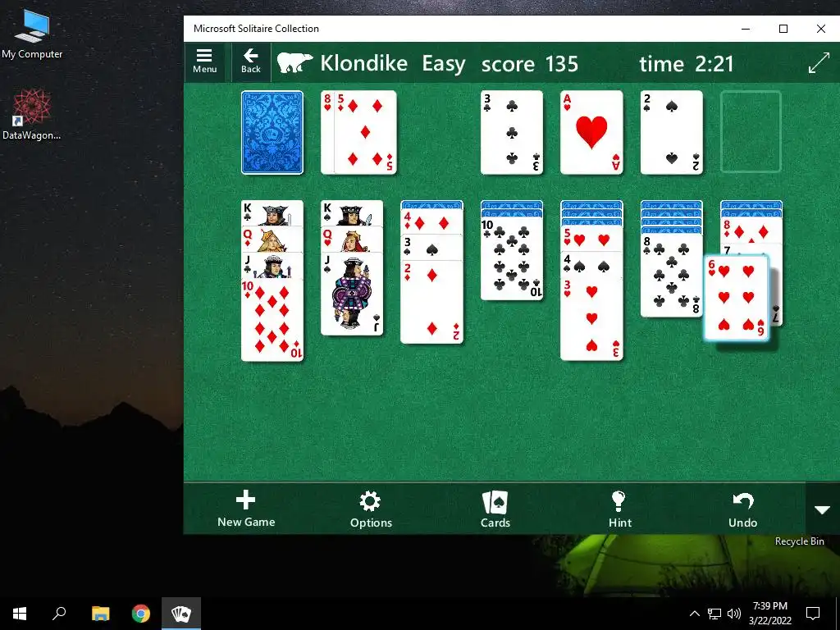The height and width of the screenshot is (630, 840).
Task: Select the queen of diamonds card
Action: pos(272,240)
